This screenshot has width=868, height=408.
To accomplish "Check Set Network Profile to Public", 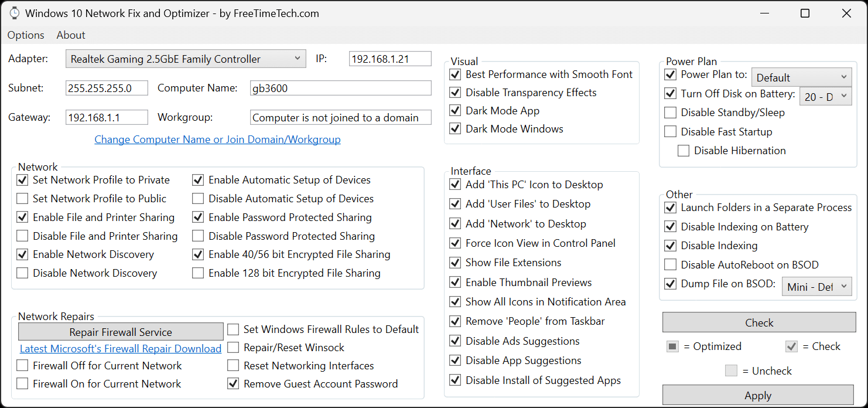I will click(x=22, y=198).
